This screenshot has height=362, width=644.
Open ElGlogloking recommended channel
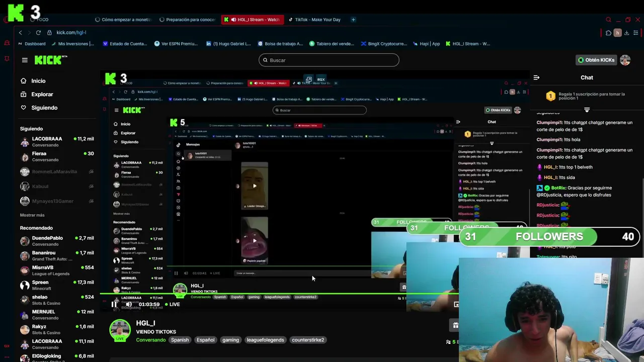click(57, 357)
